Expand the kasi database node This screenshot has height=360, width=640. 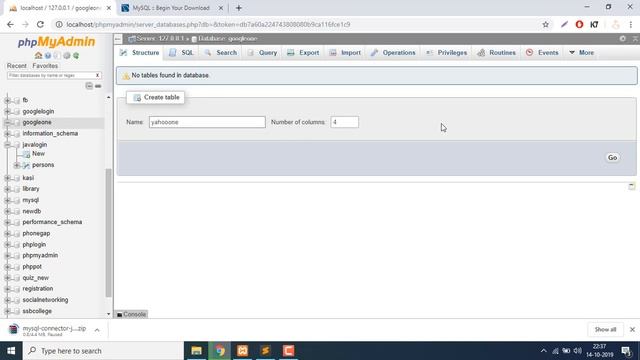pyautogui.click(x=7, y=178)
